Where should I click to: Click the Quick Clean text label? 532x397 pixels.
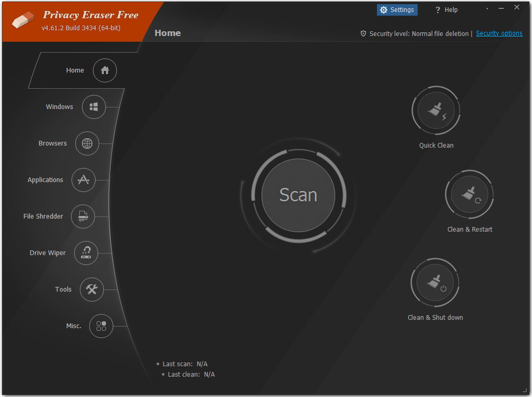tap(436, 146)
